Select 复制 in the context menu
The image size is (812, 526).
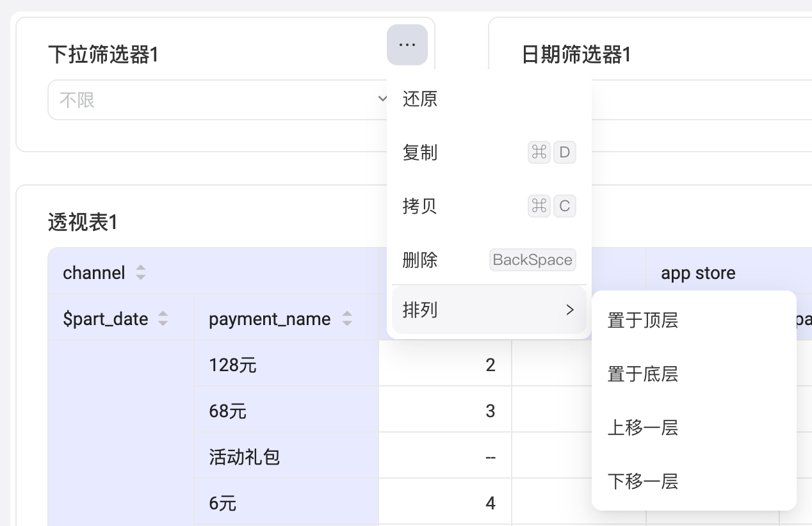489,153
